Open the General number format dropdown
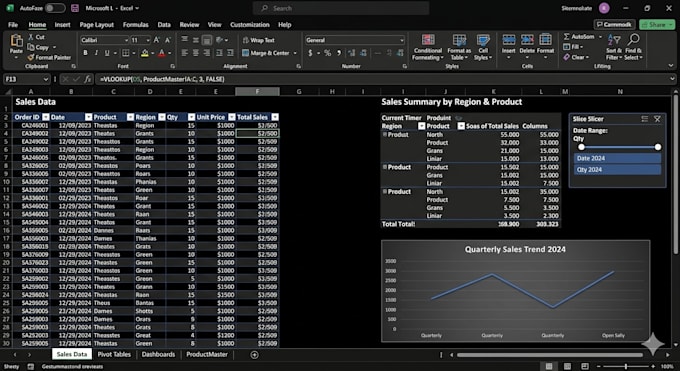 coord(402,40)
